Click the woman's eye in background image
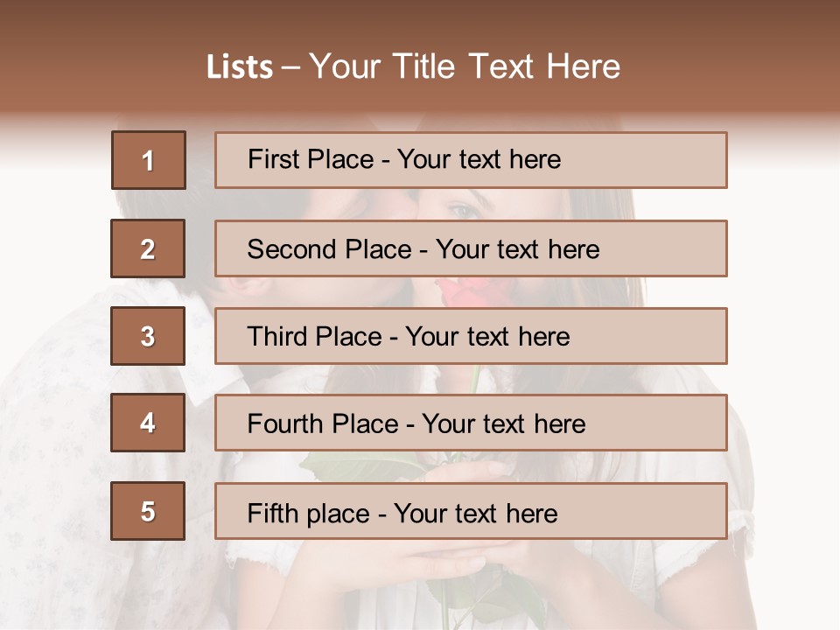Image resolution: width=840 pixels, height=630 pixels. [464, 210]
